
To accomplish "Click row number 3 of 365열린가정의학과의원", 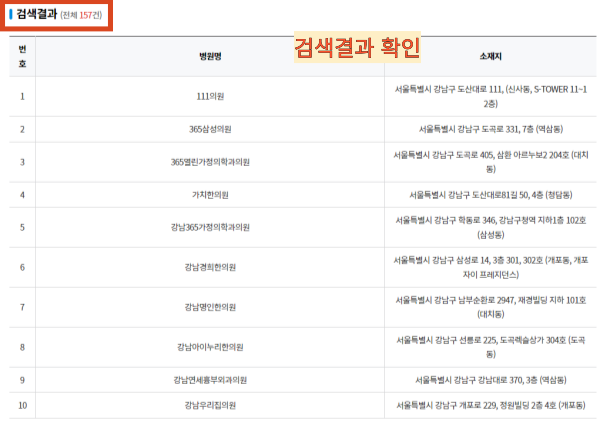I will click(x=22, y=162).
